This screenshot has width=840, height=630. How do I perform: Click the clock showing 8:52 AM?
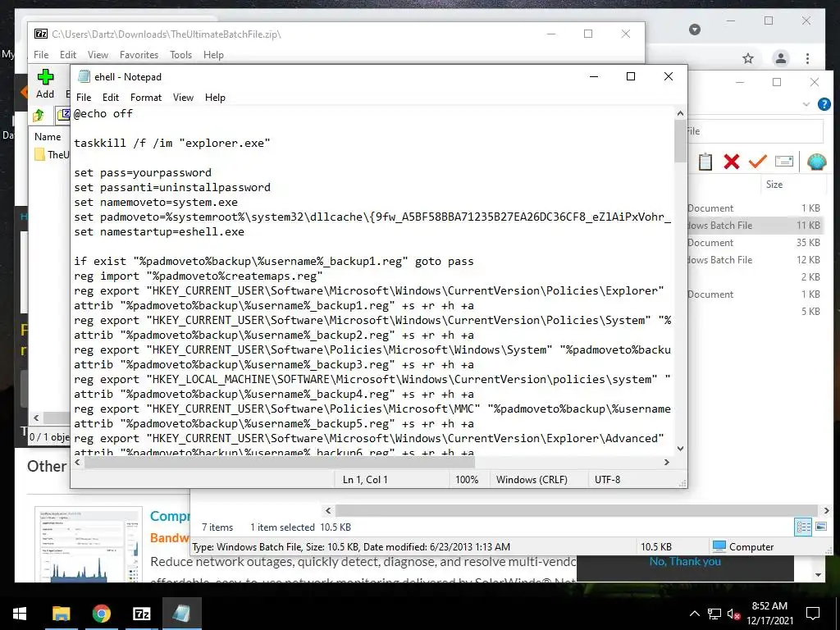point(769,606)
